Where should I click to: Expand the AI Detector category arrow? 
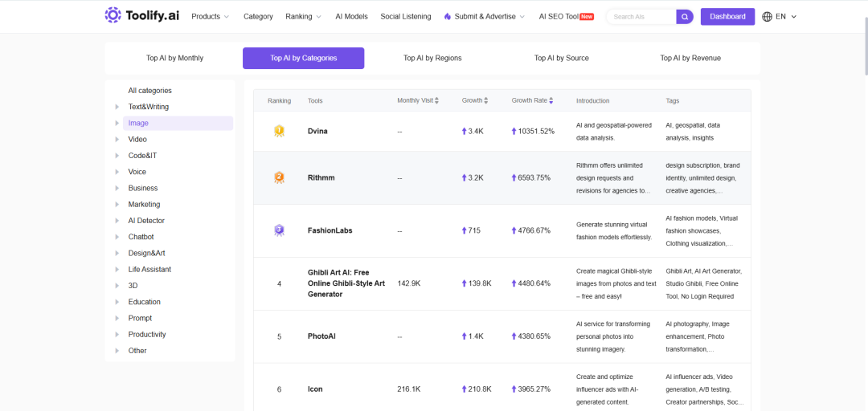(117, 220)
